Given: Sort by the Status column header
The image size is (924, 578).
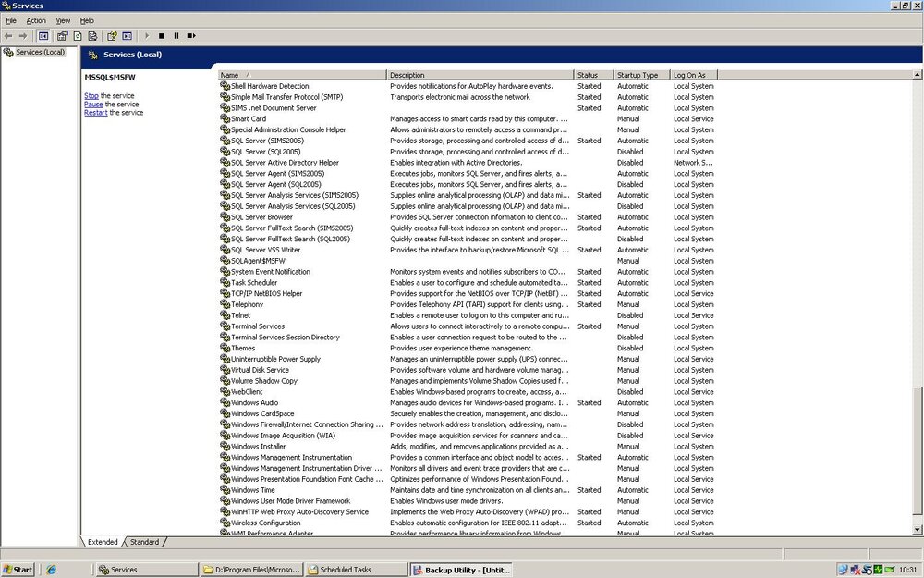Looking at the screenshot, I should pyautogui.click(x=594, y=75).
